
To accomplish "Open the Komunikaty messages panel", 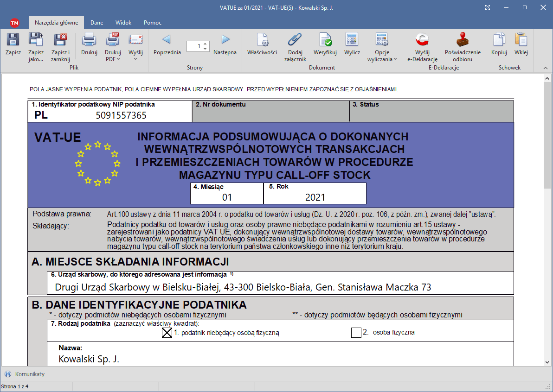I will 30,374.
